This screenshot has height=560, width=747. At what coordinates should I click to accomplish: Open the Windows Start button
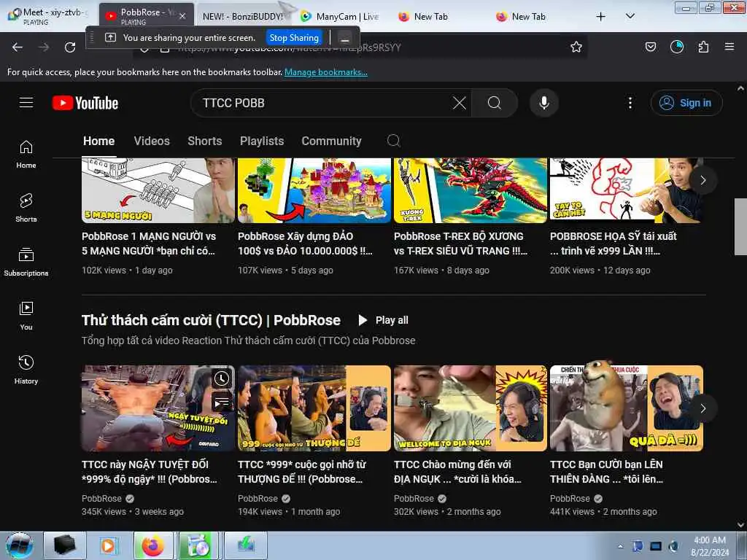[19, 545]
